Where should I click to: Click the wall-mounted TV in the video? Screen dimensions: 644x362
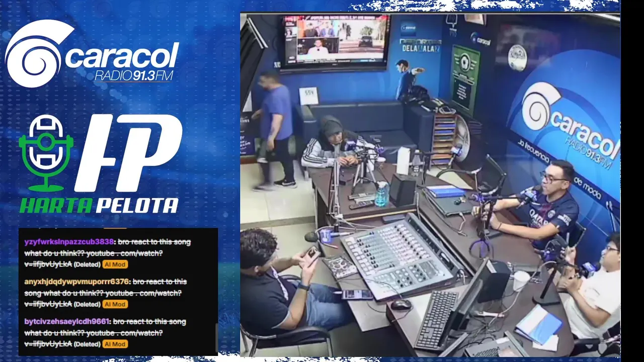point(336,43)
